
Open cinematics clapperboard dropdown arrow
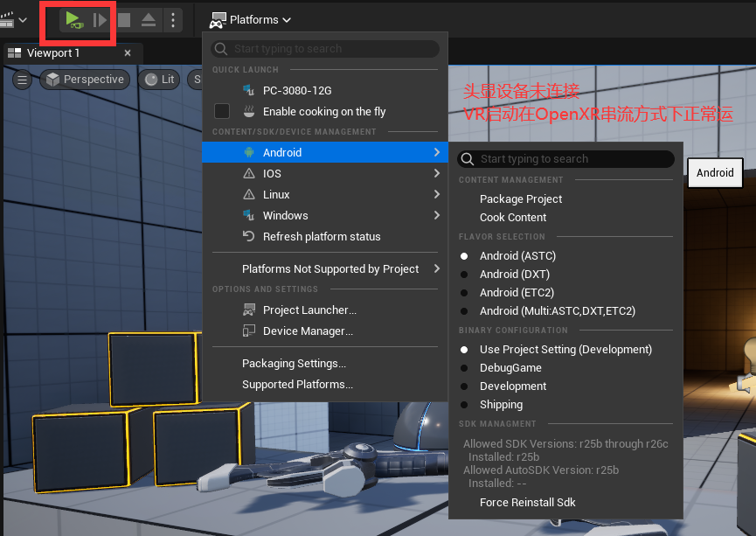click(x=23, y=20)
